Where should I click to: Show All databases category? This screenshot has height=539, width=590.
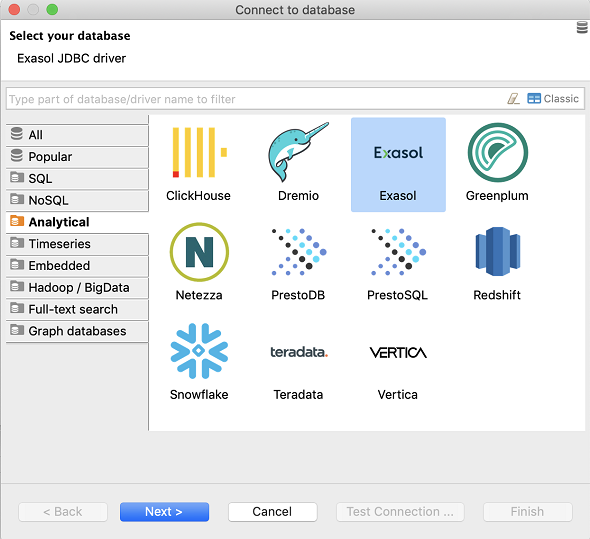click(77, 135)
